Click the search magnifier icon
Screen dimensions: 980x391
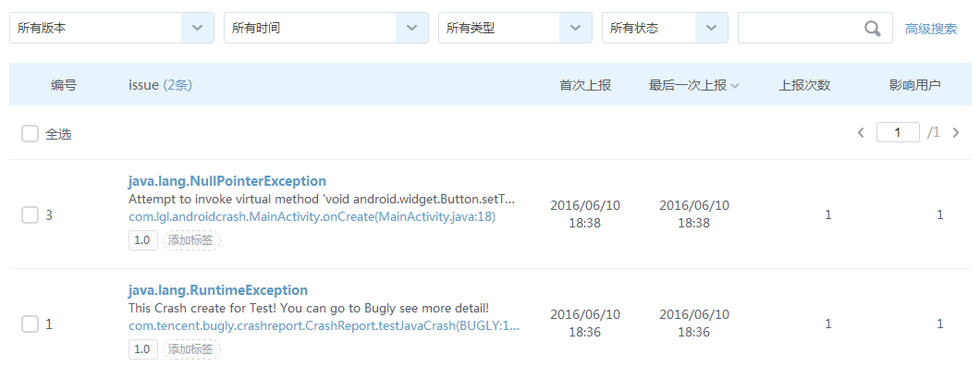point(873,29)
